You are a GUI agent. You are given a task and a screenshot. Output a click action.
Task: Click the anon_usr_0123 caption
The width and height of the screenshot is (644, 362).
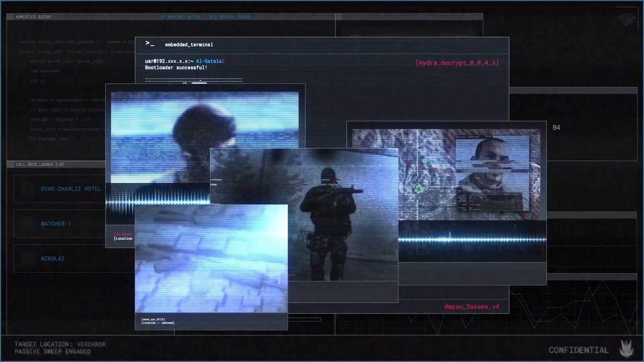coord(153,319)
